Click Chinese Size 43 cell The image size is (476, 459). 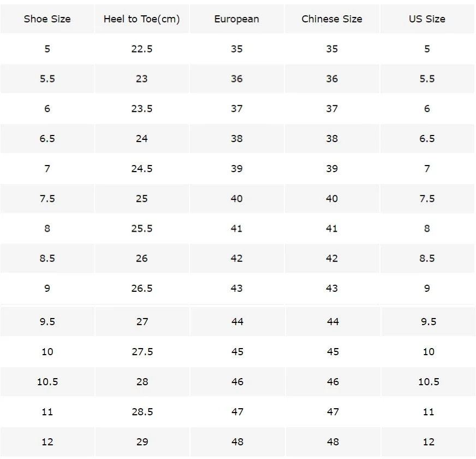coord(332,289)
